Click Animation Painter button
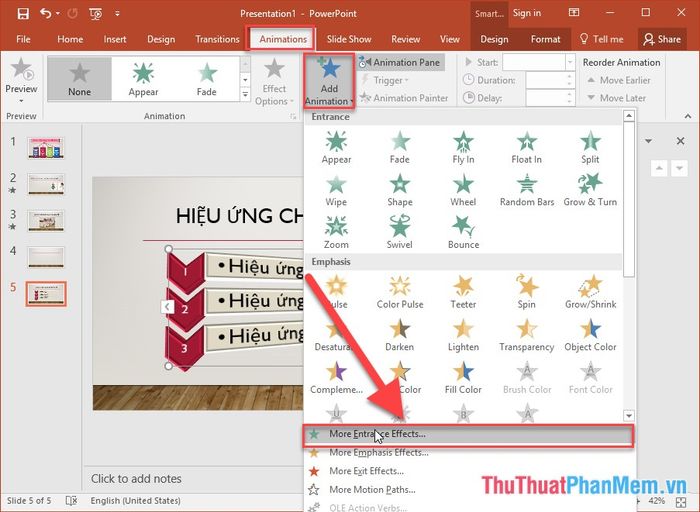 pyautogui.click(x=404, y=98)
